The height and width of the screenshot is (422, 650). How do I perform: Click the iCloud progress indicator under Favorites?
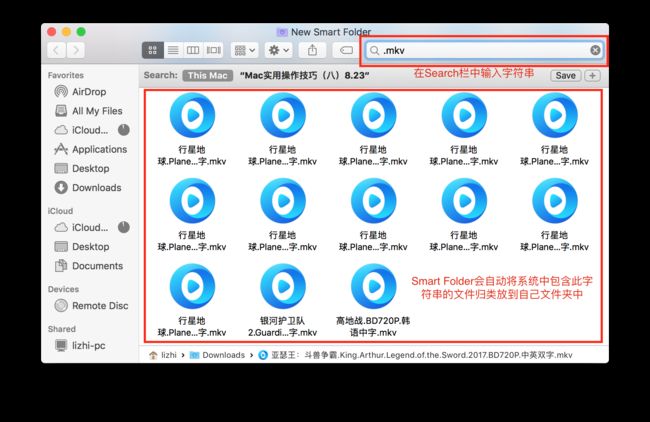pyautogui.click(x=124, y=130)
